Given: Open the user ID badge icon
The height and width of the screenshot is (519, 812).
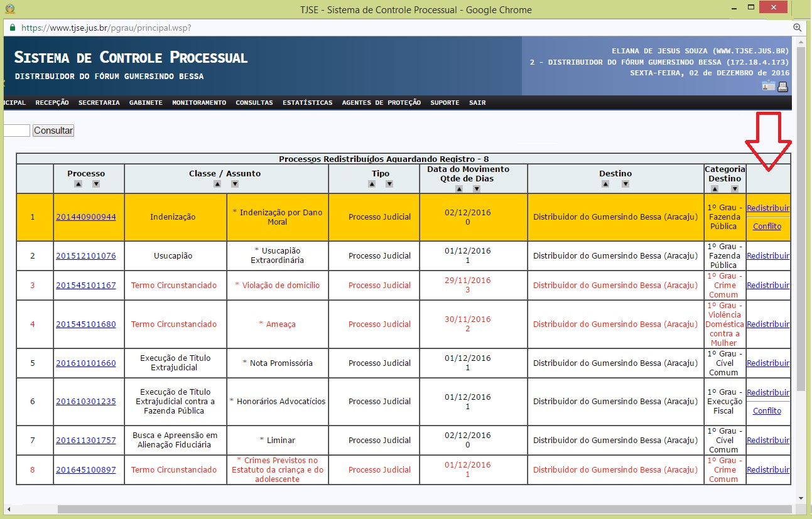Looking at the screenshot, I should point(768,87).
